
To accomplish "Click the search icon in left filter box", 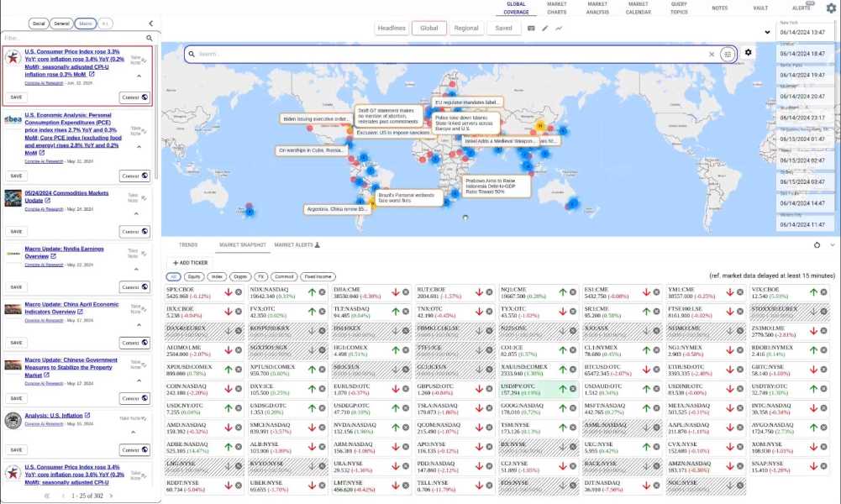I will coord(150,39).
